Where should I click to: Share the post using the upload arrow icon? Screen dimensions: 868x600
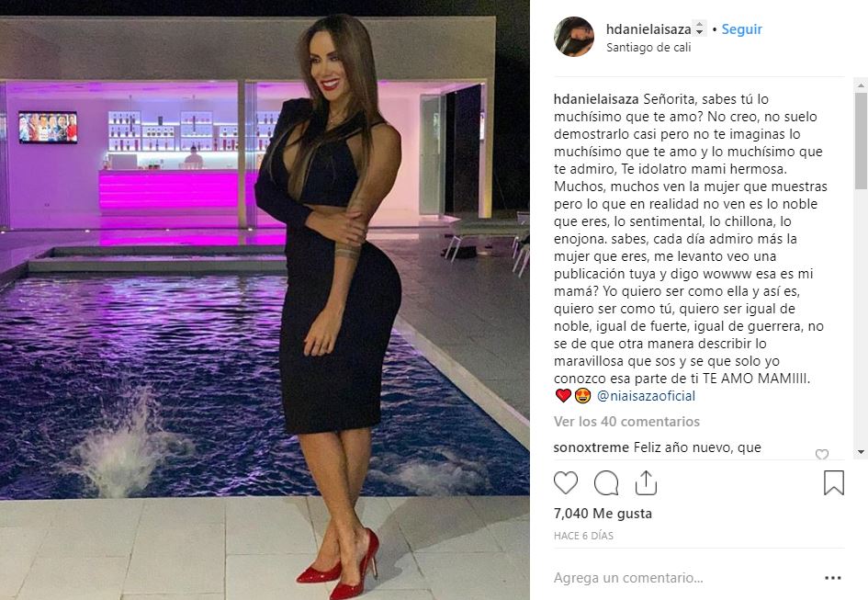coord(646,482)
